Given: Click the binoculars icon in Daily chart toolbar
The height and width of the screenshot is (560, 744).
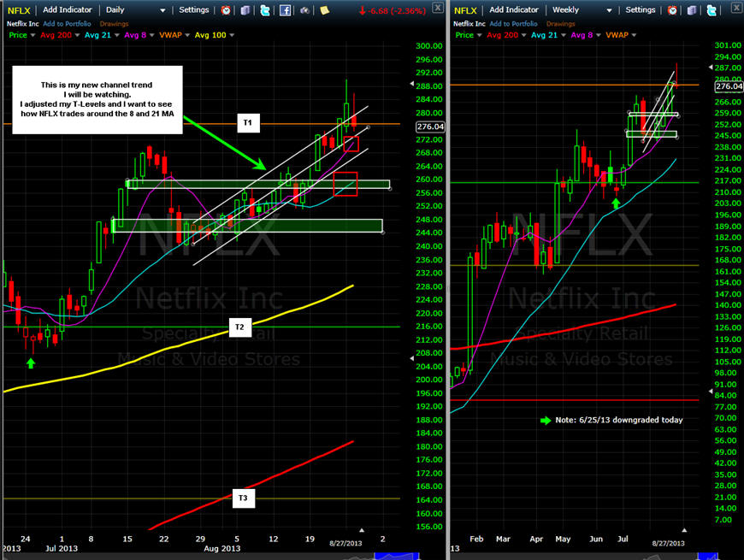Looking at the screenshot, I should tap(304, 10).
